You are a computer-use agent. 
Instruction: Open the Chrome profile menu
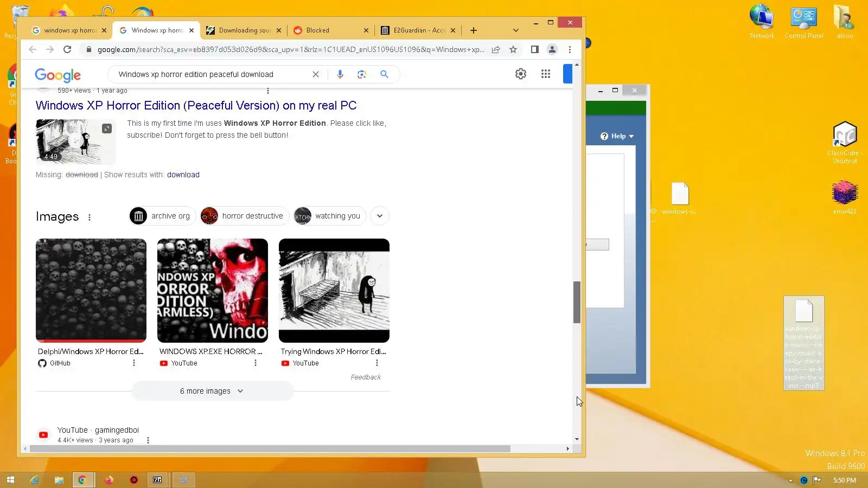tap(552, 49)
